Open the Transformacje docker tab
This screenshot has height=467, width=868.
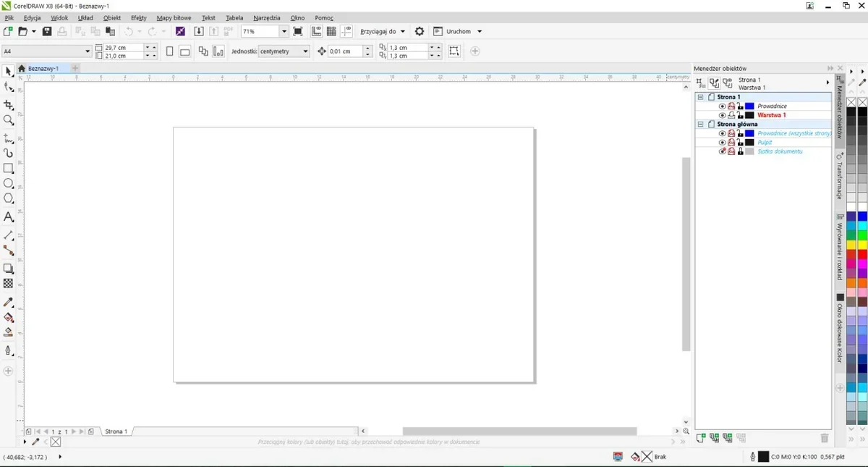tap(840, 176)
